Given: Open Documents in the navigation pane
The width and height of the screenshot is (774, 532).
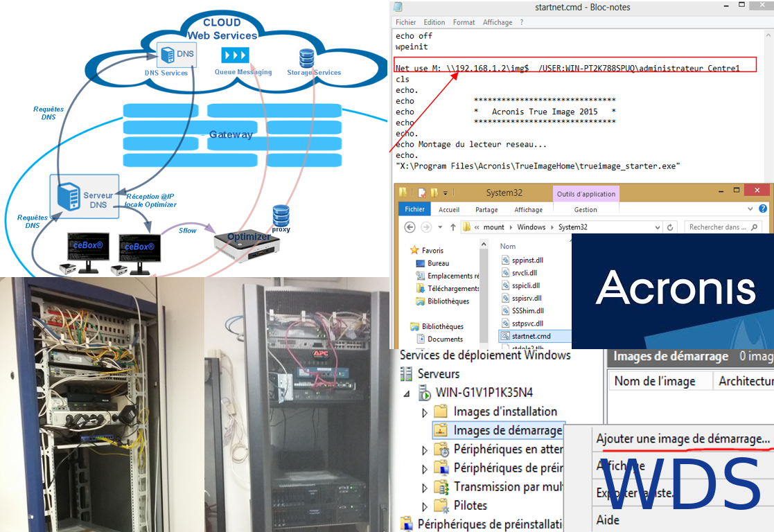Looking at the screenshot, I should pyautogui.click(x=445, y=339).
